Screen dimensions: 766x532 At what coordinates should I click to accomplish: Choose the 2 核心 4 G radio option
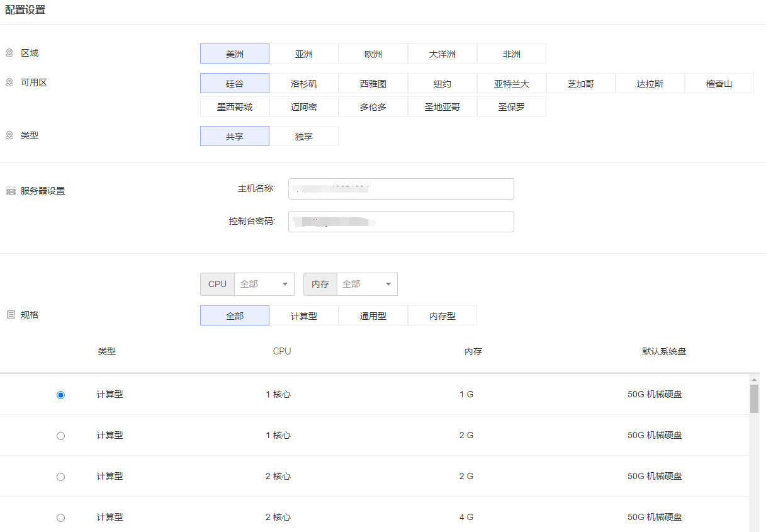60,518
